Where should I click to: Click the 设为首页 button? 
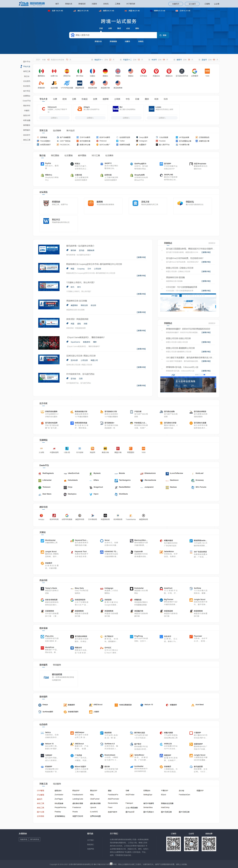point(192,4)
